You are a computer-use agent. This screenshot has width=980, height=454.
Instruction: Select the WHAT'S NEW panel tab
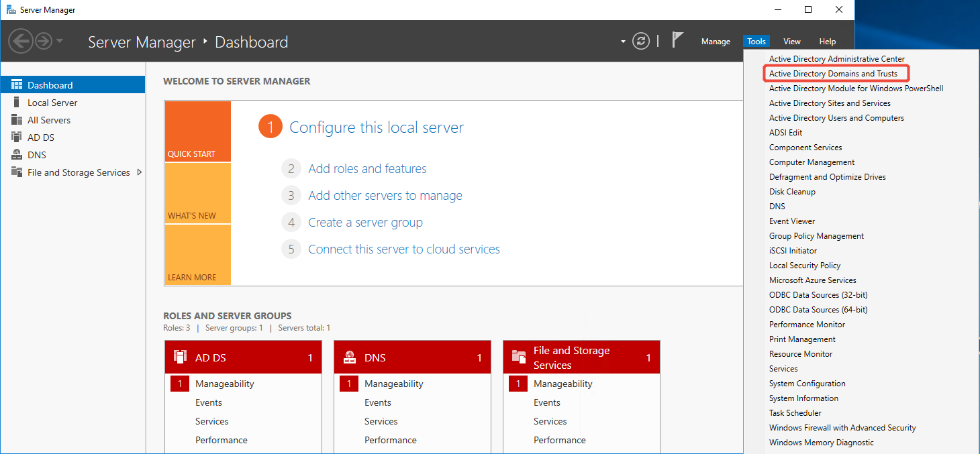tap(197, 193)
